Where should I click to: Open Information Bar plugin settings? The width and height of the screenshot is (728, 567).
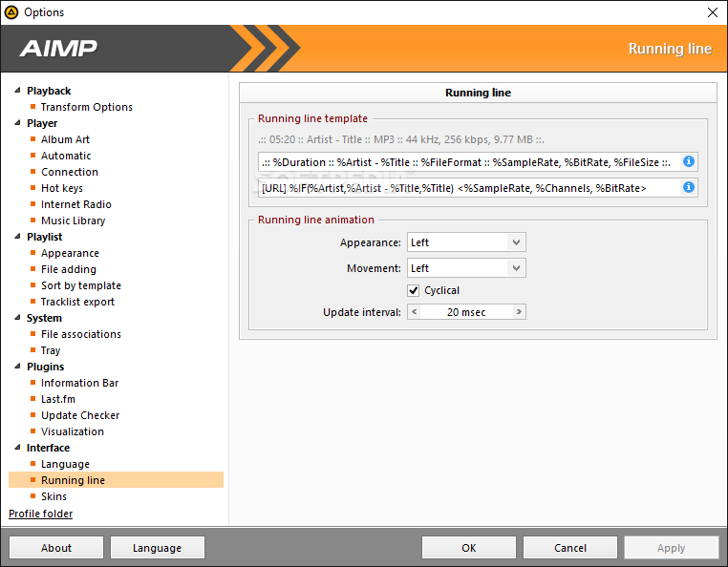tap(79, 384)
